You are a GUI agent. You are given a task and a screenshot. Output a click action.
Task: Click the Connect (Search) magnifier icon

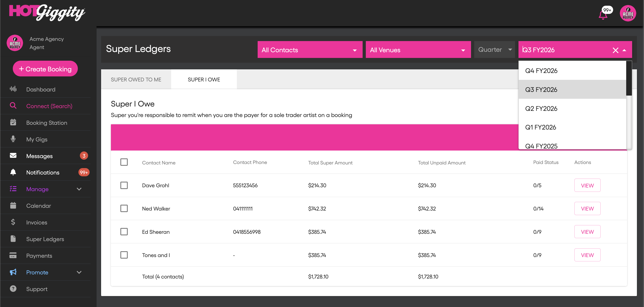point(13,106)
